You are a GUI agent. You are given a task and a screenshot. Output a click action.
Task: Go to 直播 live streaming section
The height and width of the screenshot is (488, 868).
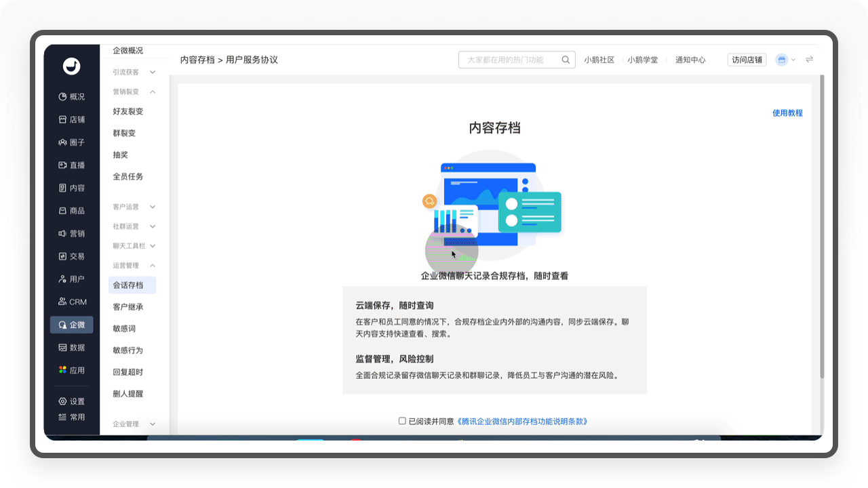click(x=71, y=165)
